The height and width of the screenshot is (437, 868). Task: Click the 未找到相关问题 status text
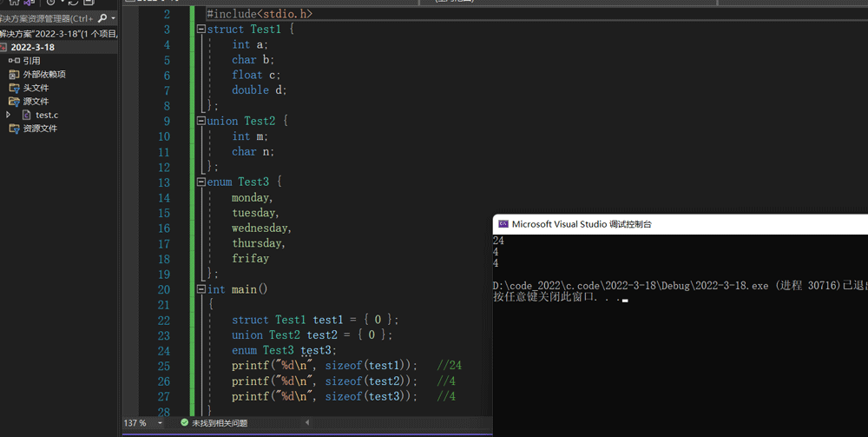point(220,423)
